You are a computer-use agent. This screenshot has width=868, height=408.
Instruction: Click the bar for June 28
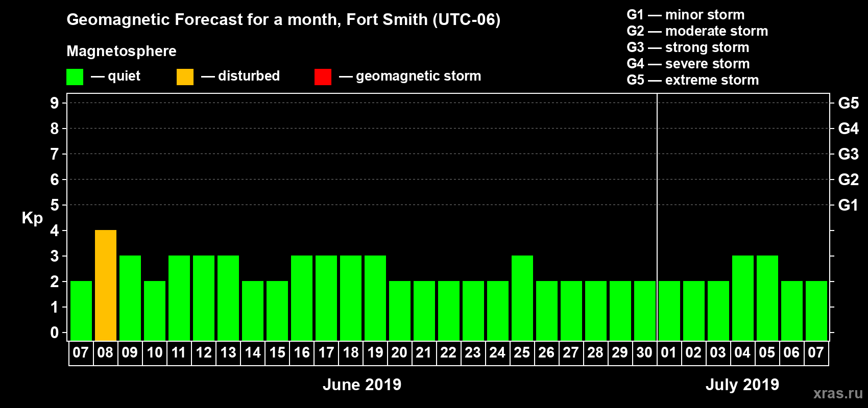[x=596, y=311]
